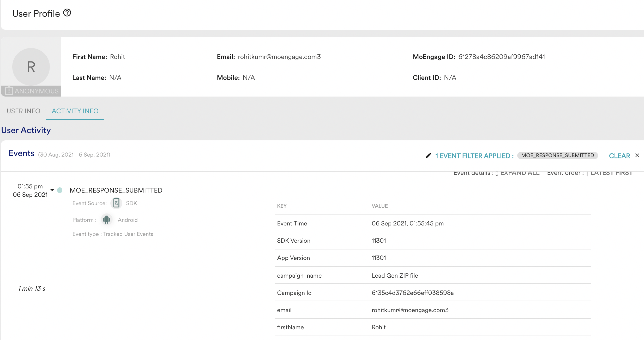This screenshot has height=340, width=644.
Task: Click the MOE_RESPONSE_SUBMITTED filter chip
Action: (x=557, y=155)
